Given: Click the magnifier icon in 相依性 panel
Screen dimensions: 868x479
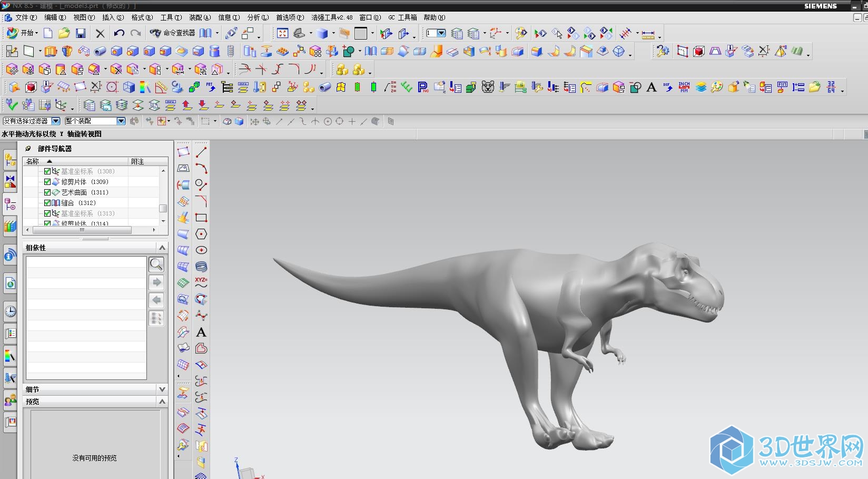Looking at the screenshot, I should pyautogui.click(x=156, y=264).
